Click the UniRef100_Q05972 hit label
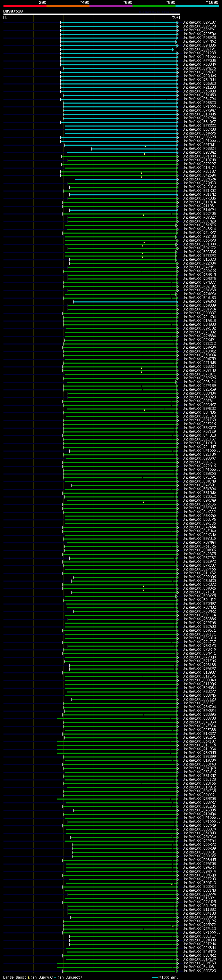This screenshot has height=980, width=222. (199, 925)
